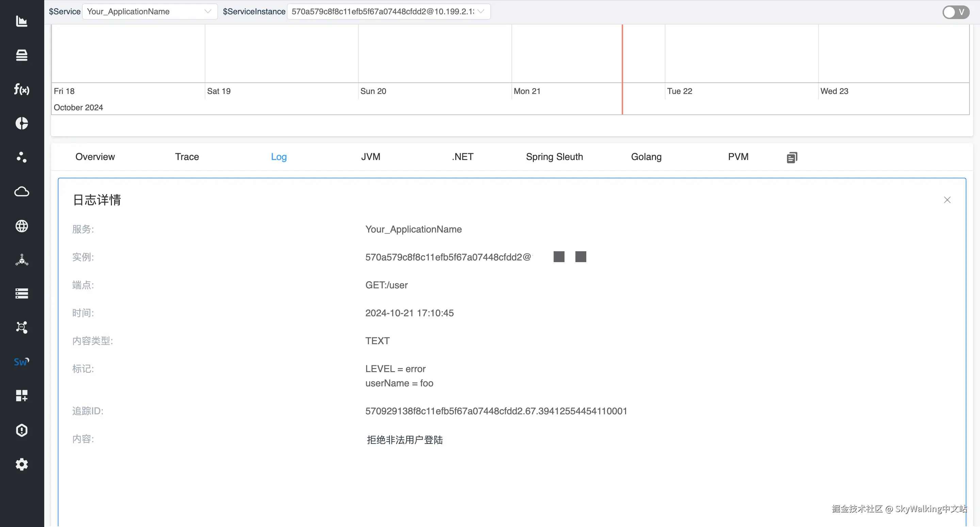Select the cloud Infrastructure sidebar icon
This screenshot has height=527, width=980.
point(22,192)
